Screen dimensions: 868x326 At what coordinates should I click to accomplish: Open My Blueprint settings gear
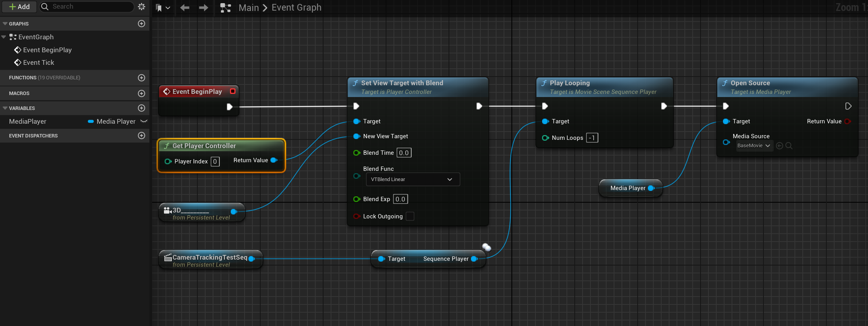pos(142,7)
